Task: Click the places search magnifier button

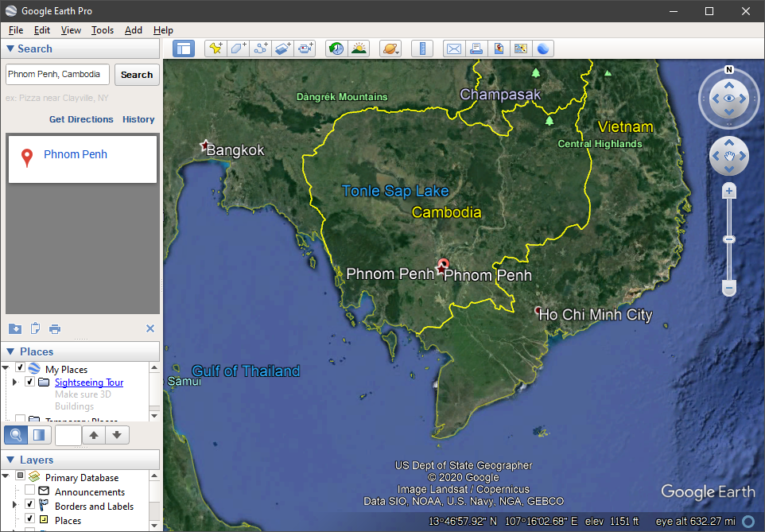Action: point(16,435)
